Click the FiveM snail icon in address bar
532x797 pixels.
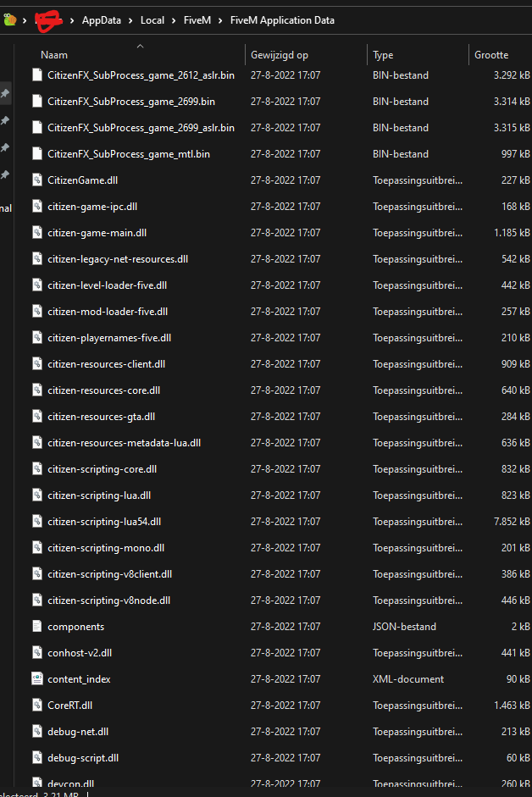coord(9,20)
